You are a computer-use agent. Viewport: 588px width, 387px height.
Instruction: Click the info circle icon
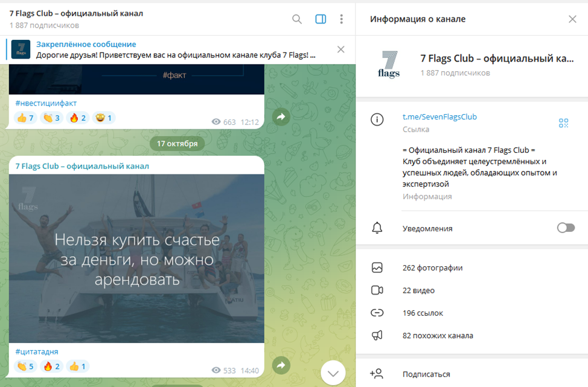click(x=377, y=120)
